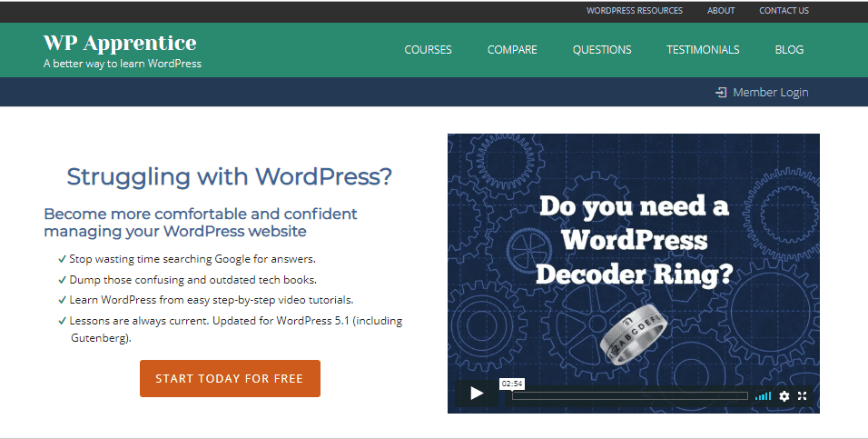Adjust the video volume bars
This screenshot has width=868, height=439.
pos(764,395)
